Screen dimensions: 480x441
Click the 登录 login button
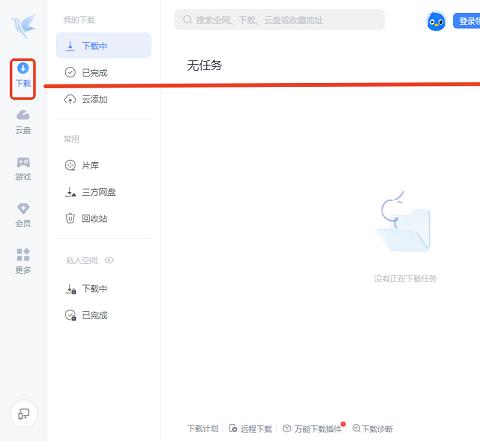coord(467,21)
